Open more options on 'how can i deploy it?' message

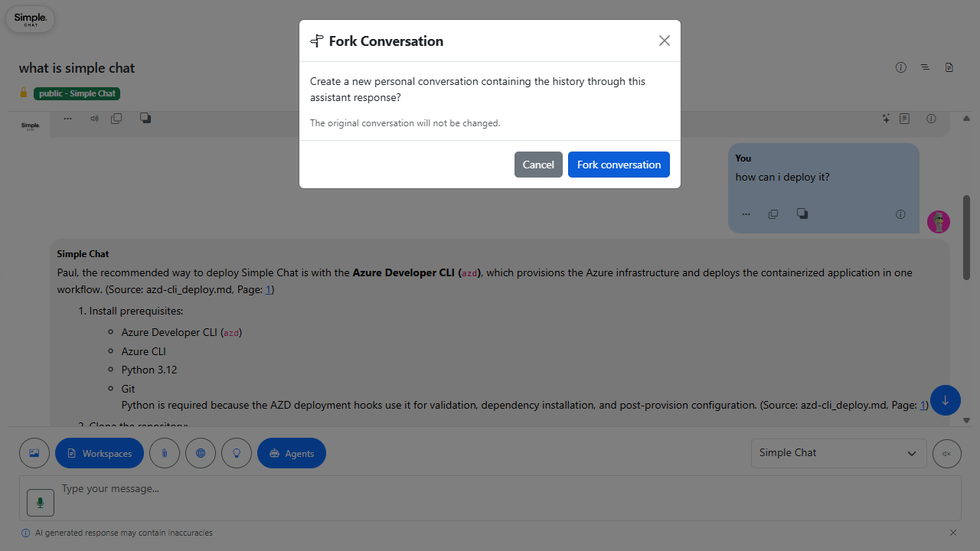coord(746,214)
